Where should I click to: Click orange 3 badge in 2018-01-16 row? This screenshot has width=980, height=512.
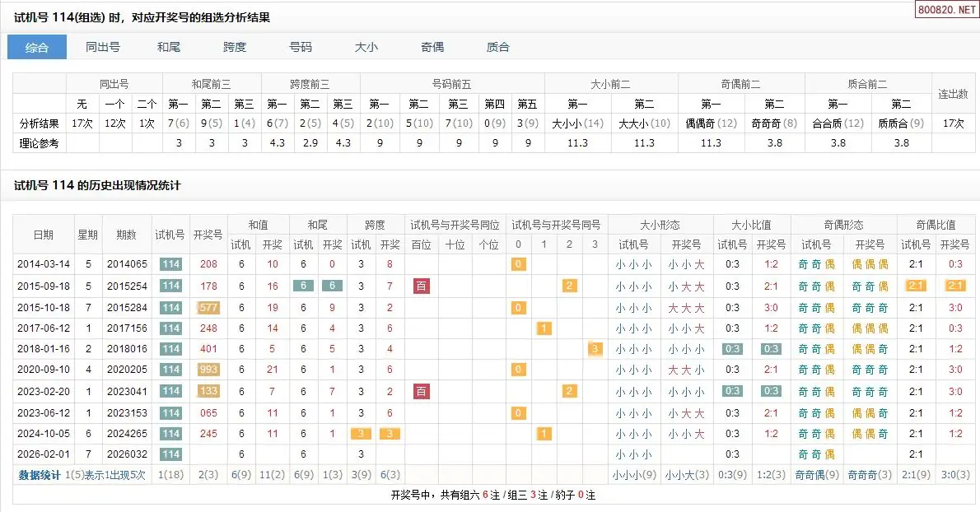tap(595, 349)
